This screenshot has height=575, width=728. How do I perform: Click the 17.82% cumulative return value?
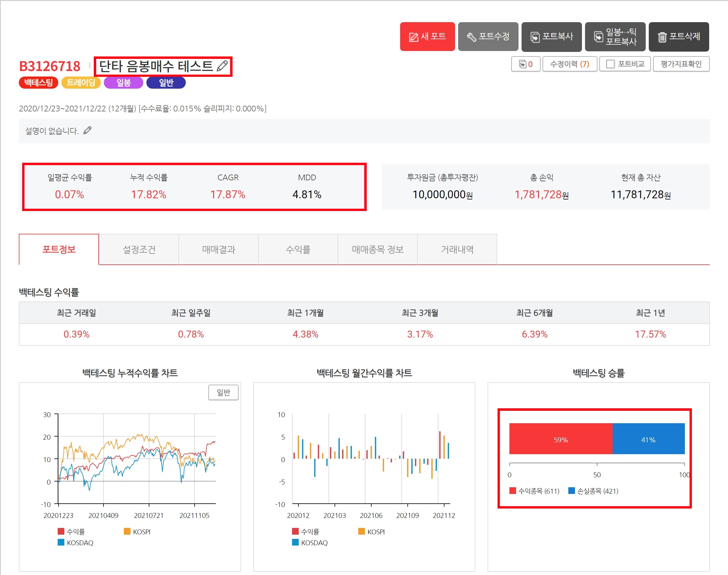(x=148, y=194)
